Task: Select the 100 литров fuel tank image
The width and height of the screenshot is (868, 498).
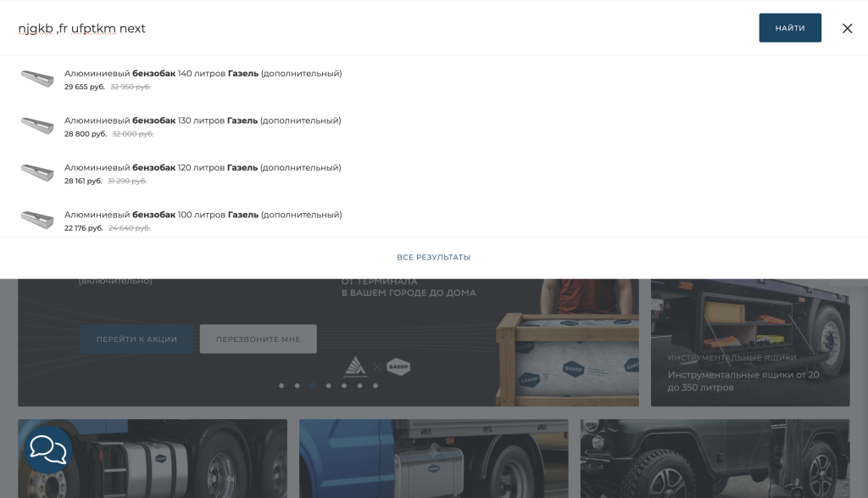Action: pos(37,221)
